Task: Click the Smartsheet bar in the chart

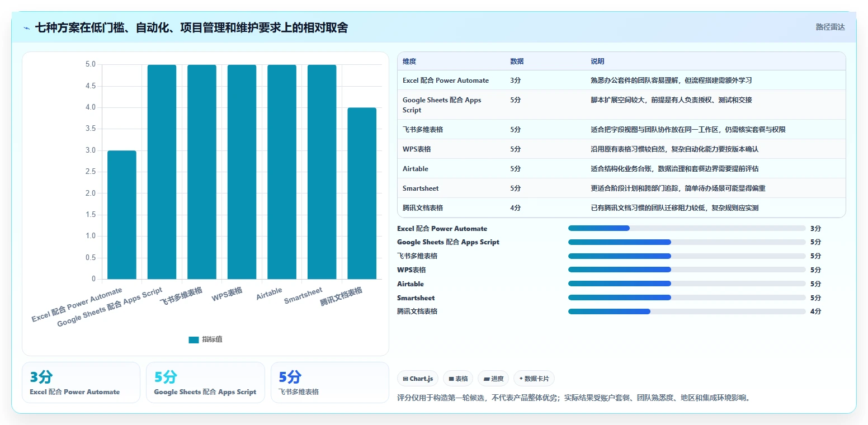Action: 322,172
